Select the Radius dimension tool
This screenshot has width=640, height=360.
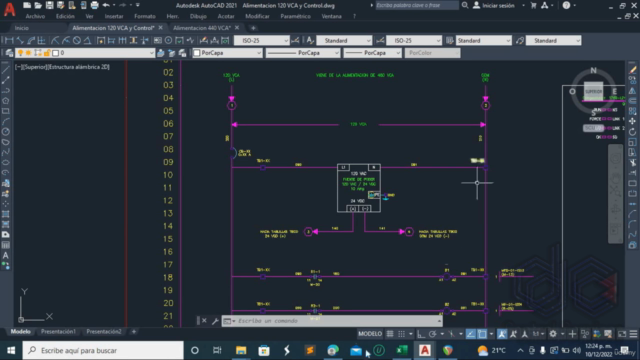55,40
